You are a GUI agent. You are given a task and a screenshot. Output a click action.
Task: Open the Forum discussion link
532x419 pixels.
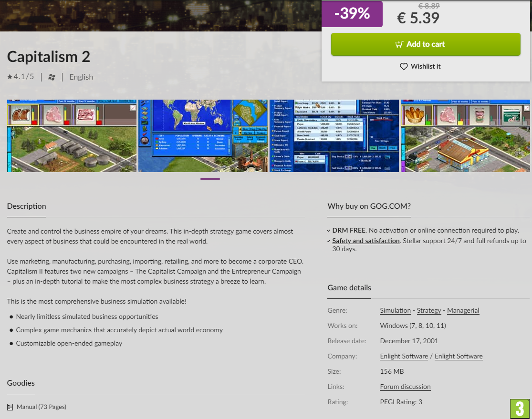(405, 387)
